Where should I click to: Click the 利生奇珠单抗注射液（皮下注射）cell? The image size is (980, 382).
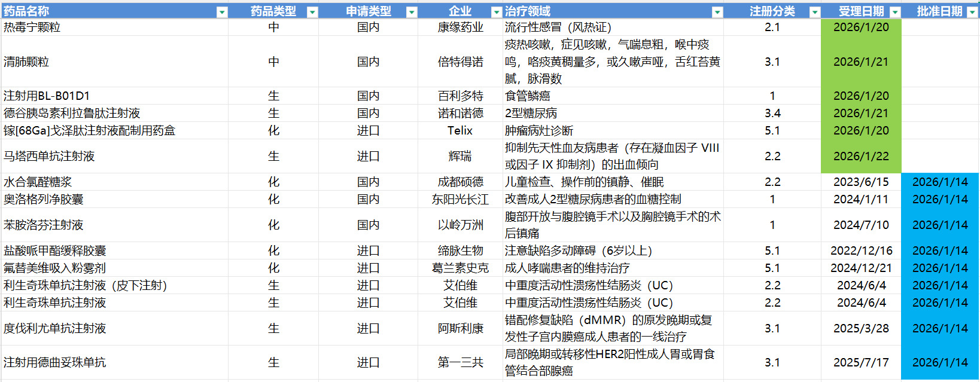pos(85,286)
